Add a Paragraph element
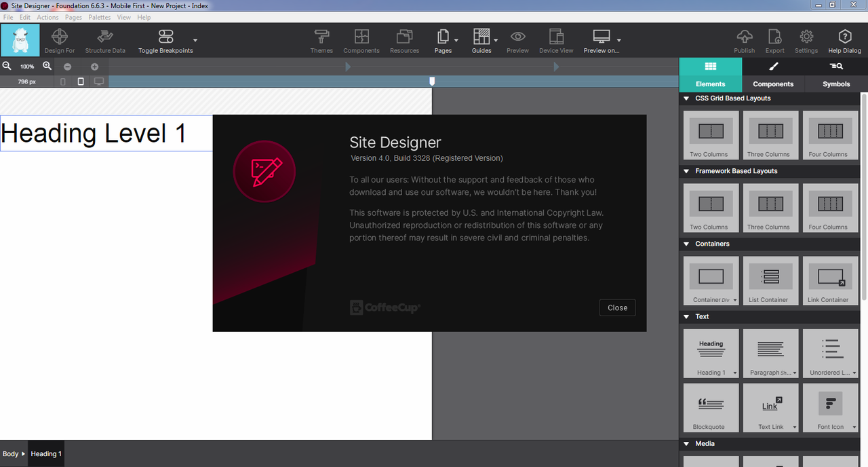868x467 pixels. [770, 354]
